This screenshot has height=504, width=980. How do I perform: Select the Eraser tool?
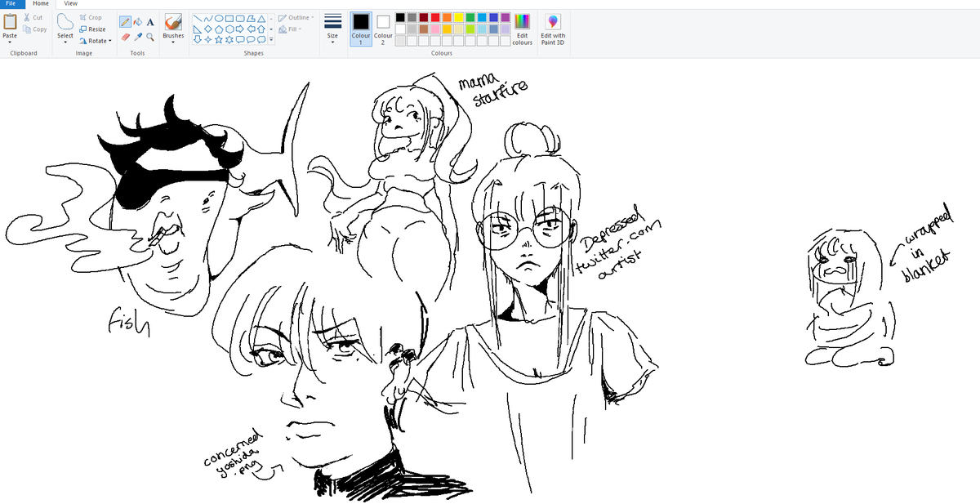125,36
